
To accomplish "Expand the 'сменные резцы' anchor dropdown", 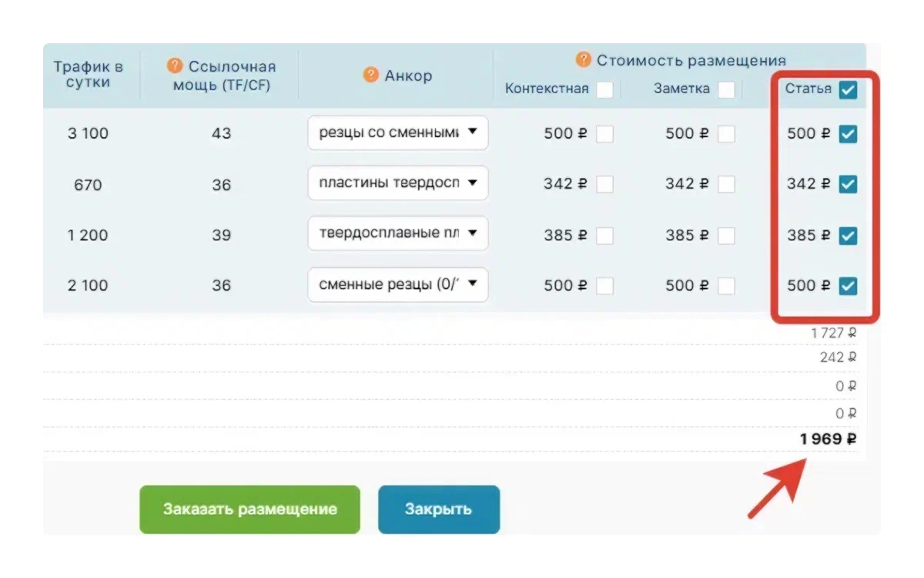I will [397, 284].
